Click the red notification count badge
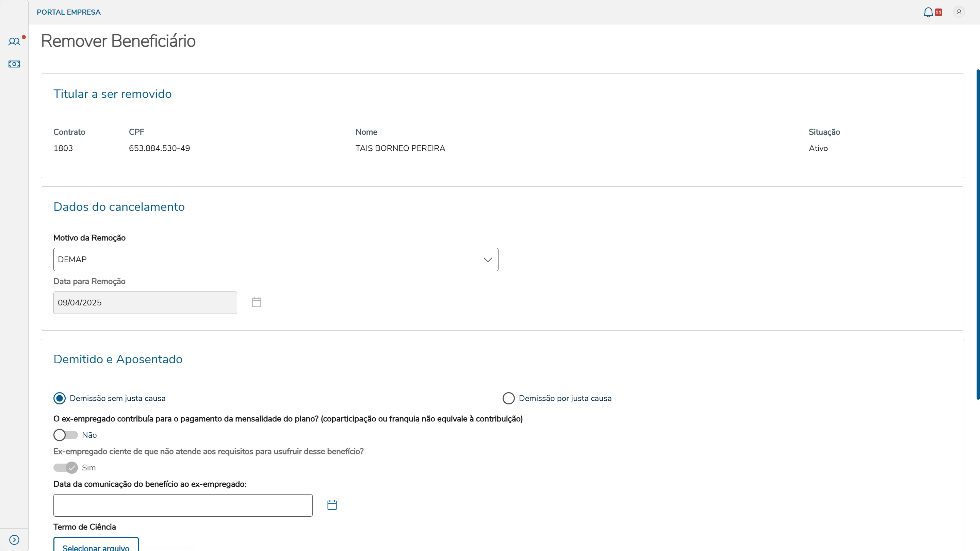 (938, 12)
